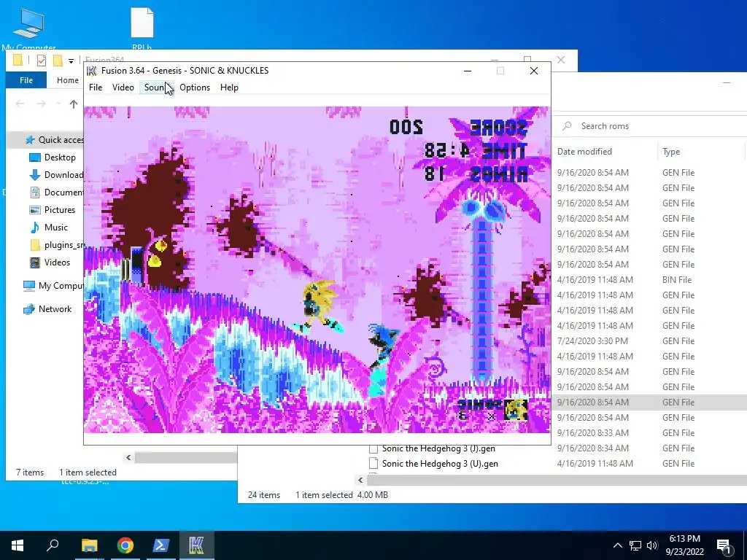
Task: Click the Fusion window title icon
Action: point(91,71)
